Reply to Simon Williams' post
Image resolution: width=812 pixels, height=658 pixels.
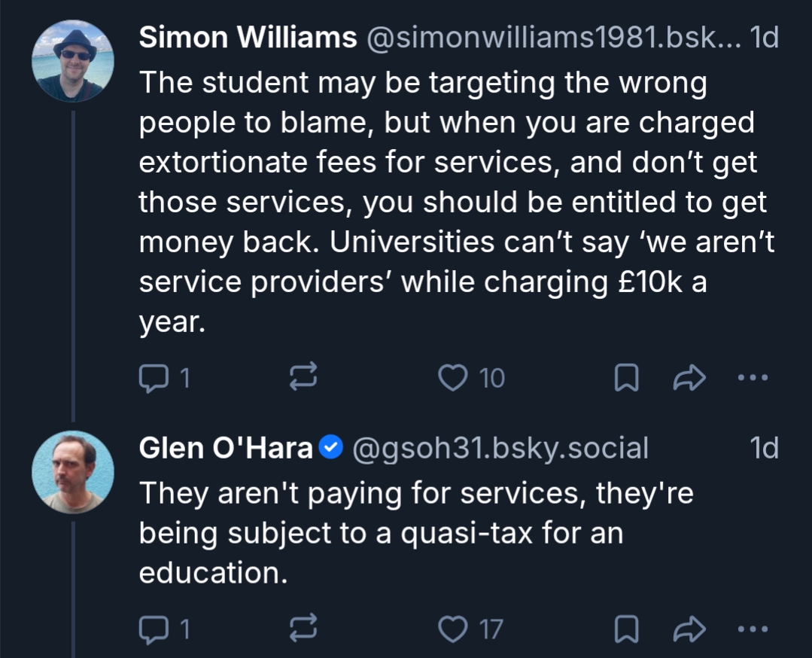[x=154, y=378]
